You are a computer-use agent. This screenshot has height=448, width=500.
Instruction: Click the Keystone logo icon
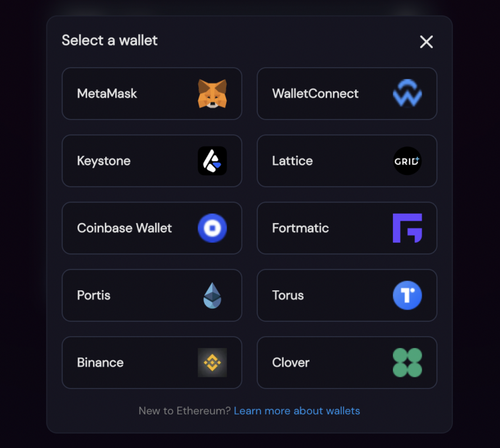click(212, 161)
